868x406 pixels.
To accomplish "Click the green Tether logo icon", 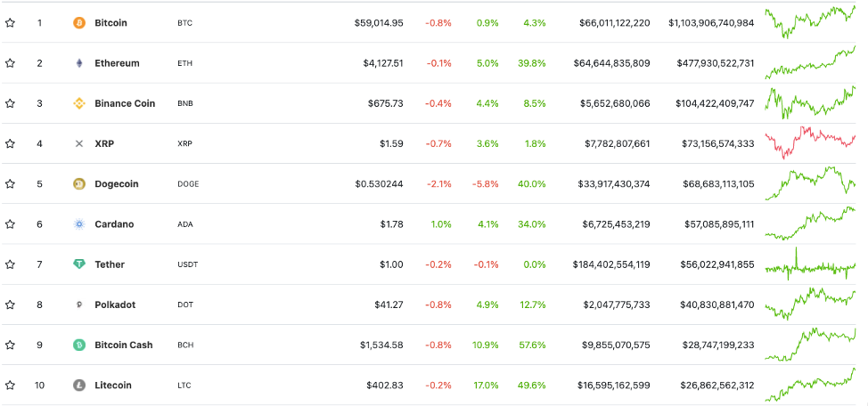I will 79,264.
